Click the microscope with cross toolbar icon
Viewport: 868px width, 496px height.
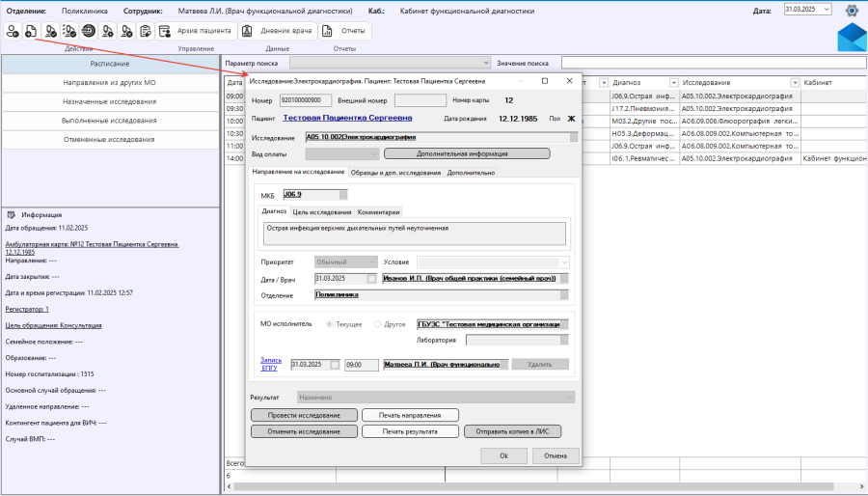coord(126,31)
